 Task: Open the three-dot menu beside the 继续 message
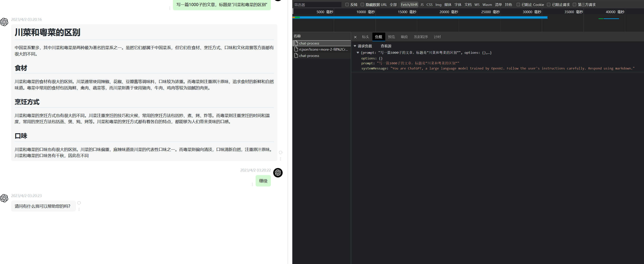click(252, 184)
